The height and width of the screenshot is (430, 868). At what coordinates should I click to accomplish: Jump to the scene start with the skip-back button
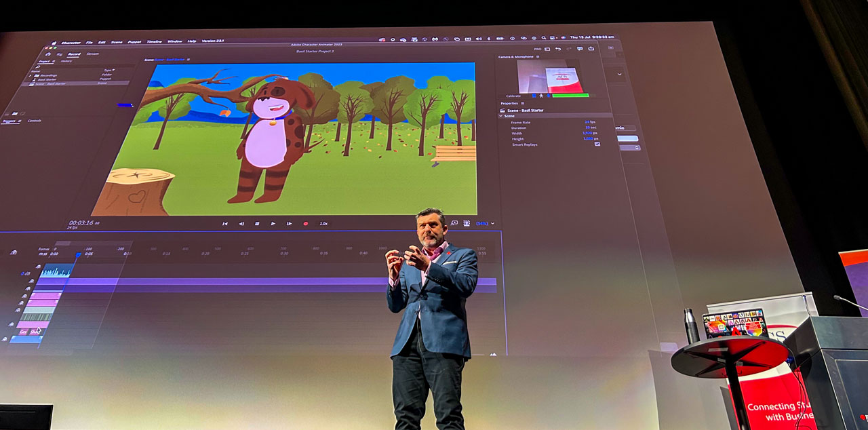coord(225,223)
